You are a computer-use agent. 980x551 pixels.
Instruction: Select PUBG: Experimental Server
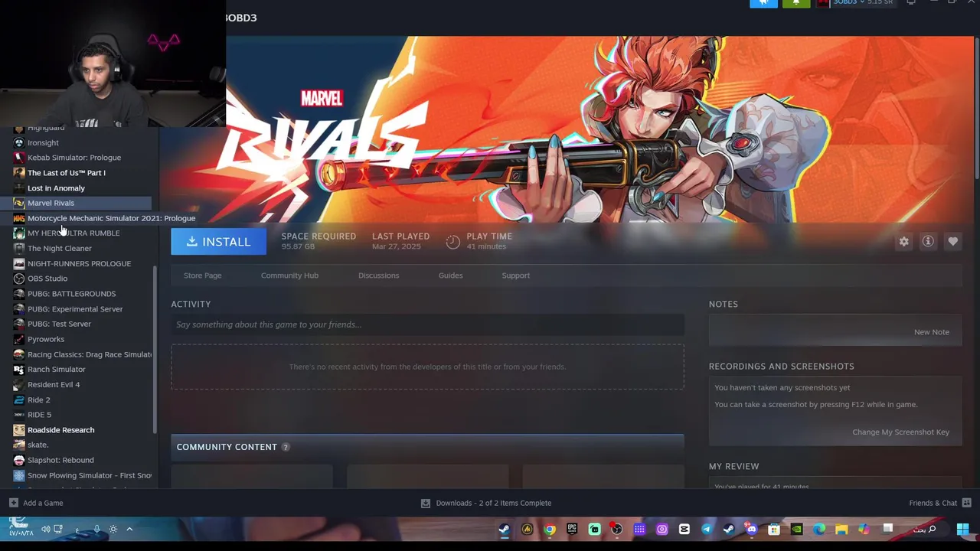[x=75, y=309]
